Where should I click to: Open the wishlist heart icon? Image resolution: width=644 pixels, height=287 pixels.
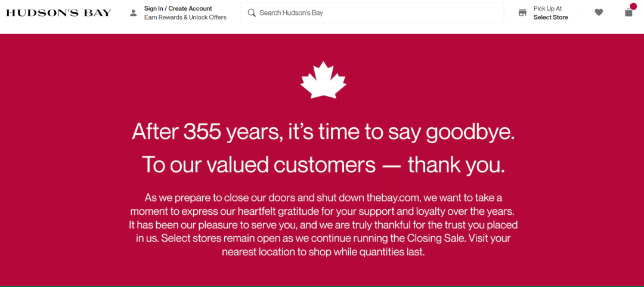pyautogui.click(x=599, y=13)
